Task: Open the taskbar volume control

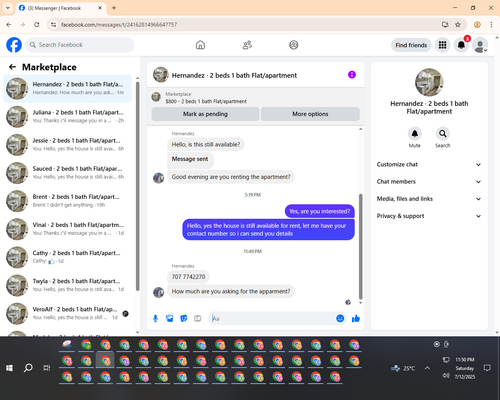Action: coord(446,376)
